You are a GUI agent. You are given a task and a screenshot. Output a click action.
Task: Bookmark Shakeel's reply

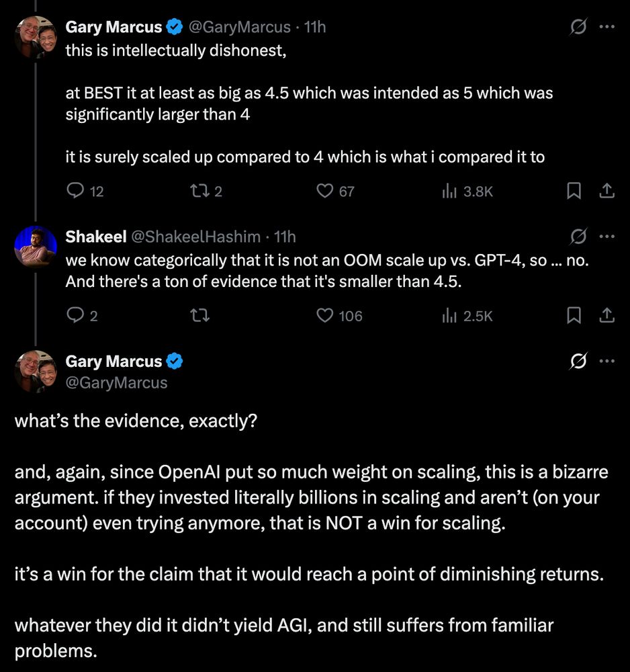[x=574, y=315]
